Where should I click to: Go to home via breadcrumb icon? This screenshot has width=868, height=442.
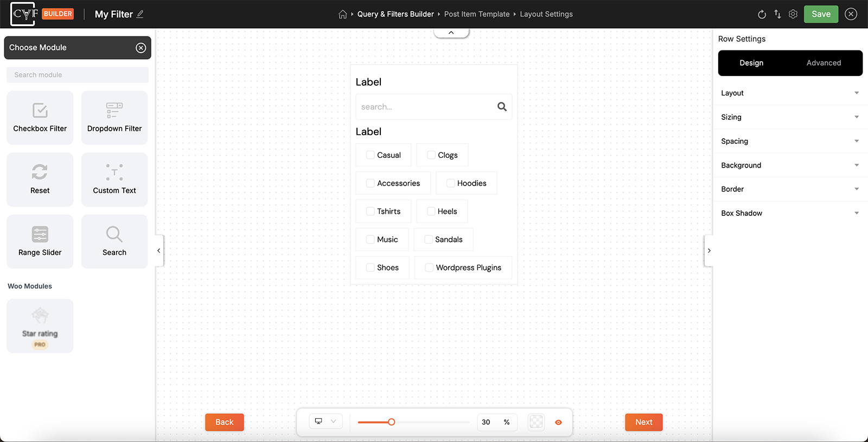tap(343, 14)
